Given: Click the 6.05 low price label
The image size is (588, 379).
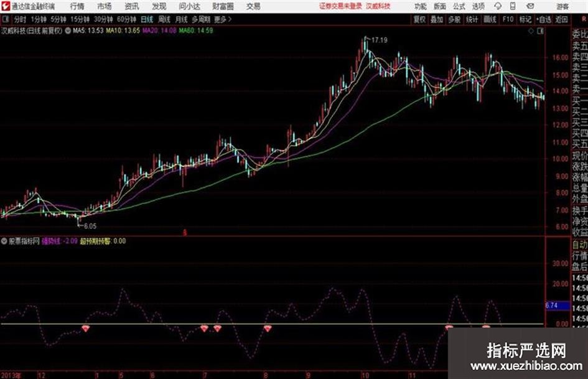Looking at the screenshot, I should click(x=90, y=227).
